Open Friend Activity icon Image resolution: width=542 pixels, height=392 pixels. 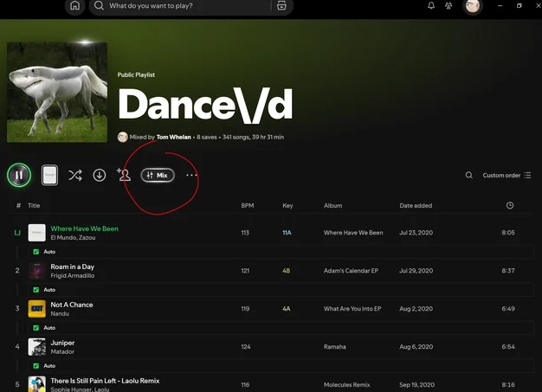click(448, 5)
